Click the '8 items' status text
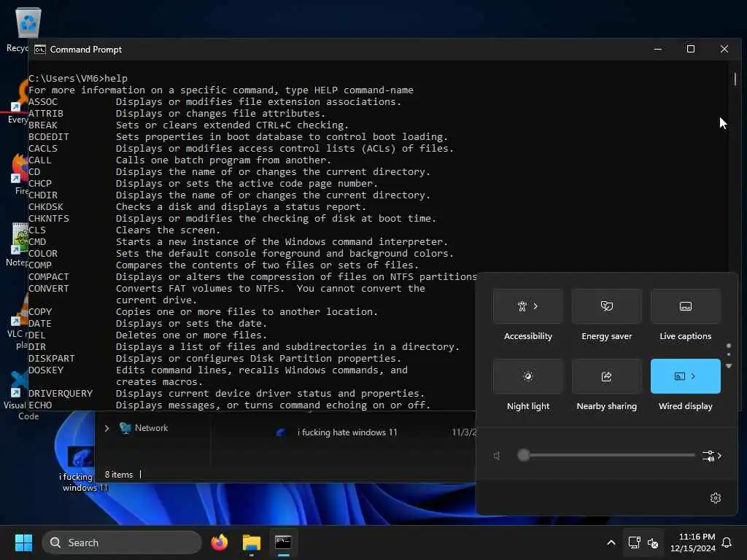This screenshot has height=560, width=747. (119, 475)
